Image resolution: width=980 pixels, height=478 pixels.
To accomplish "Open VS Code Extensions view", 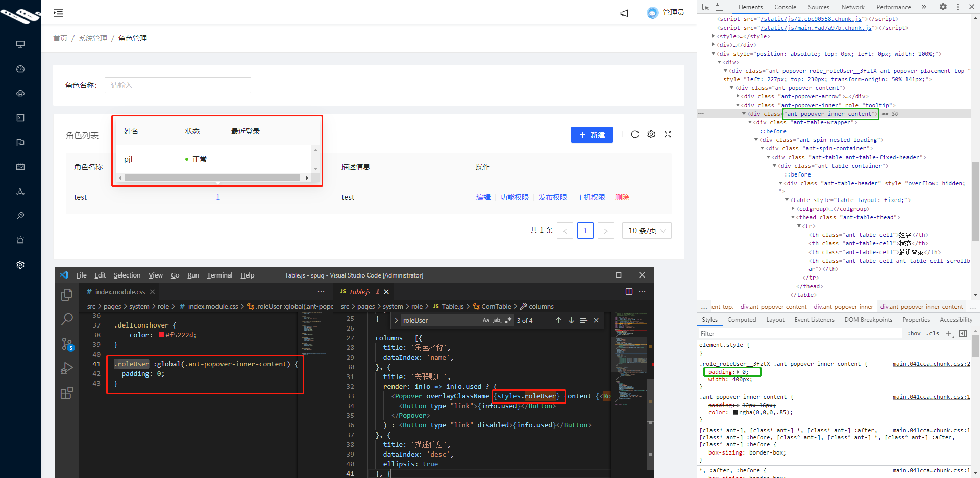I will pyautogui.click(x=67, y=393).
